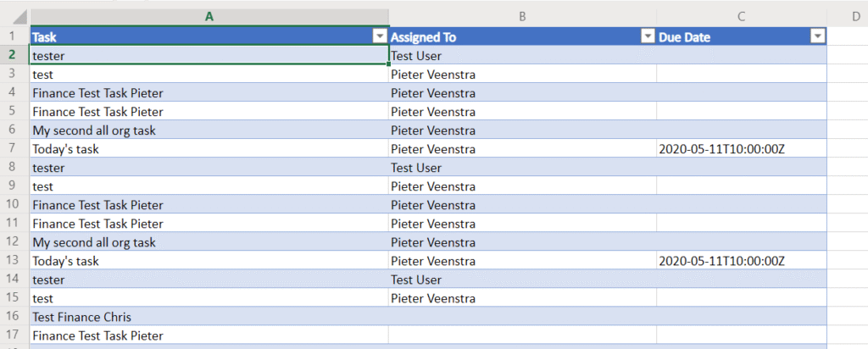
Task: Select the tester cell in row 14
Action: pos(209,280)
